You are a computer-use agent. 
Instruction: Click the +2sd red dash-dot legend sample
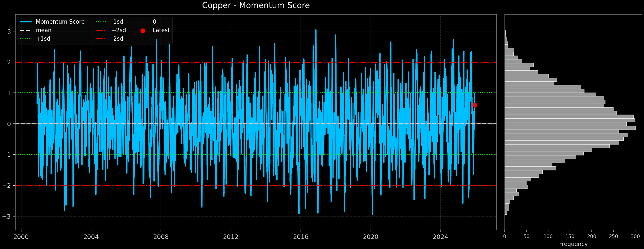point(101,31)
